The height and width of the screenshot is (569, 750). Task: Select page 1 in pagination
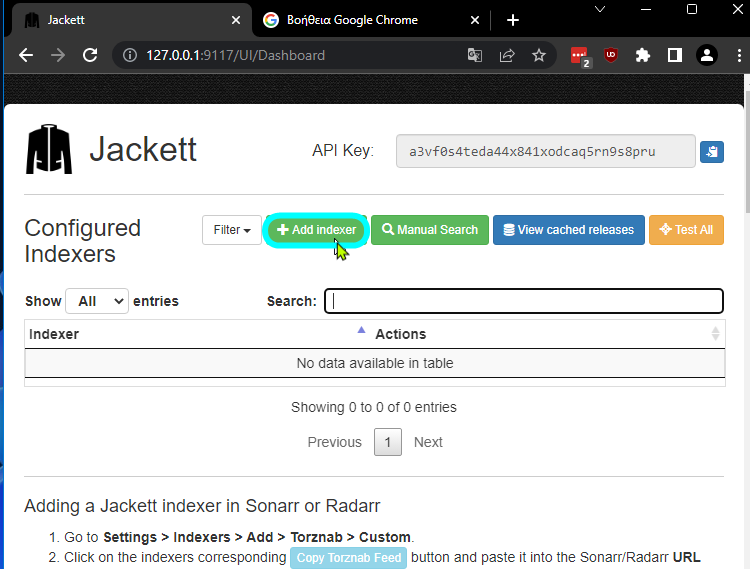point(388,442)
